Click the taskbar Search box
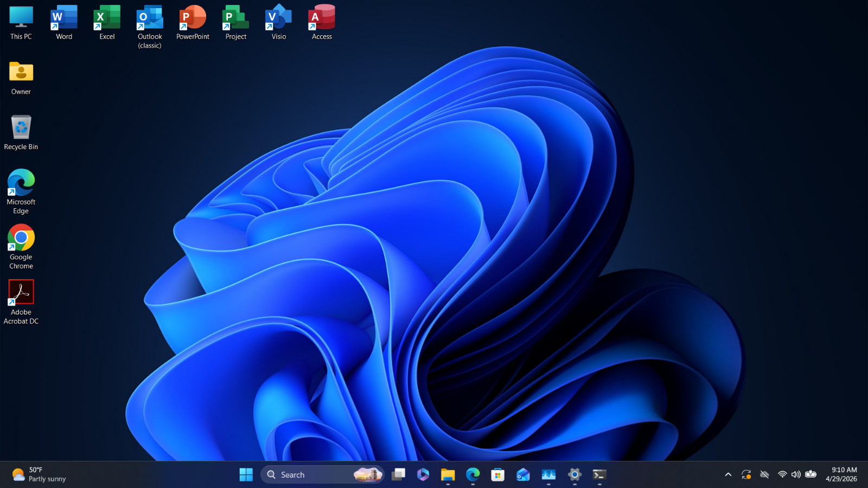 pyautogui.click(x=322, y=475)
